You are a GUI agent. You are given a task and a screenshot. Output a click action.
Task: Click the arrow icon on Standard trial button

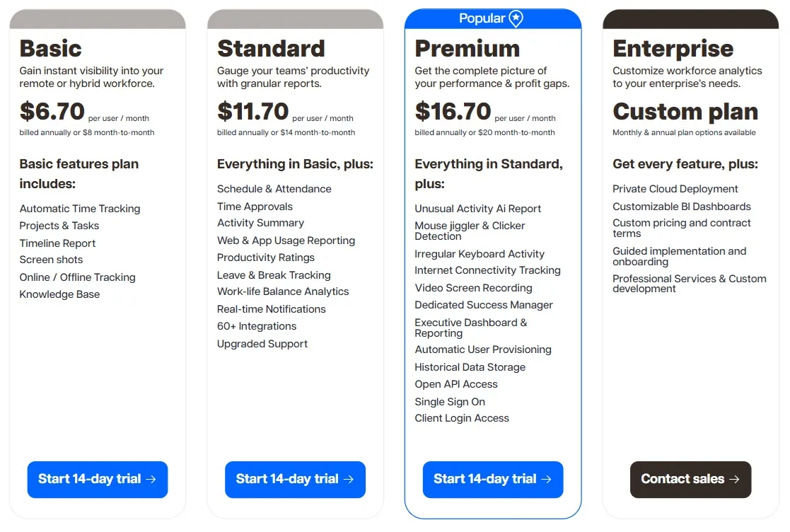348,479
